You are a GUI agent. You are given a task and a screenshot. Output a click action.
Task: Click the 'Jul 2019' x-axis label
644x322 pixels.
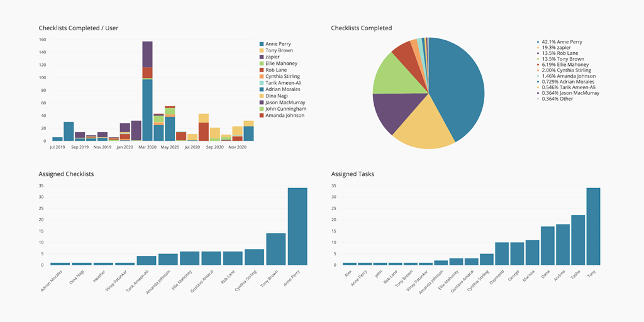57,147
